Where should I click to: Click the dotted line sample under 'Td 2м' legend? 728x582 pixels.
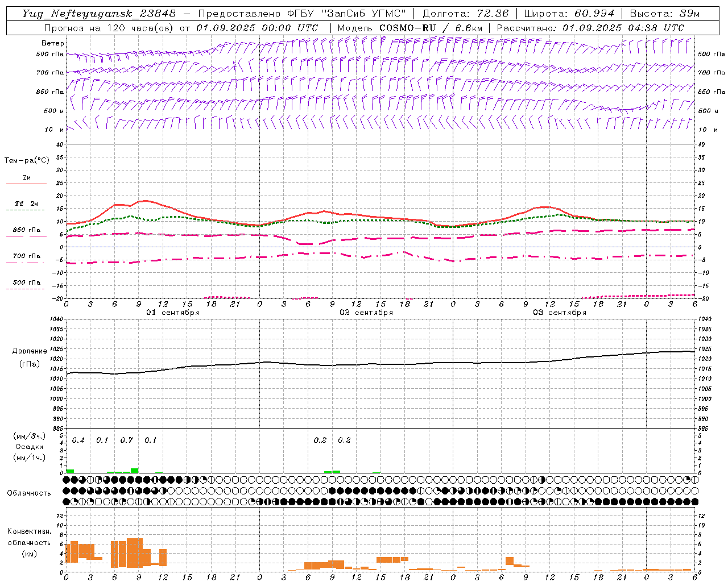coord(25,210)
